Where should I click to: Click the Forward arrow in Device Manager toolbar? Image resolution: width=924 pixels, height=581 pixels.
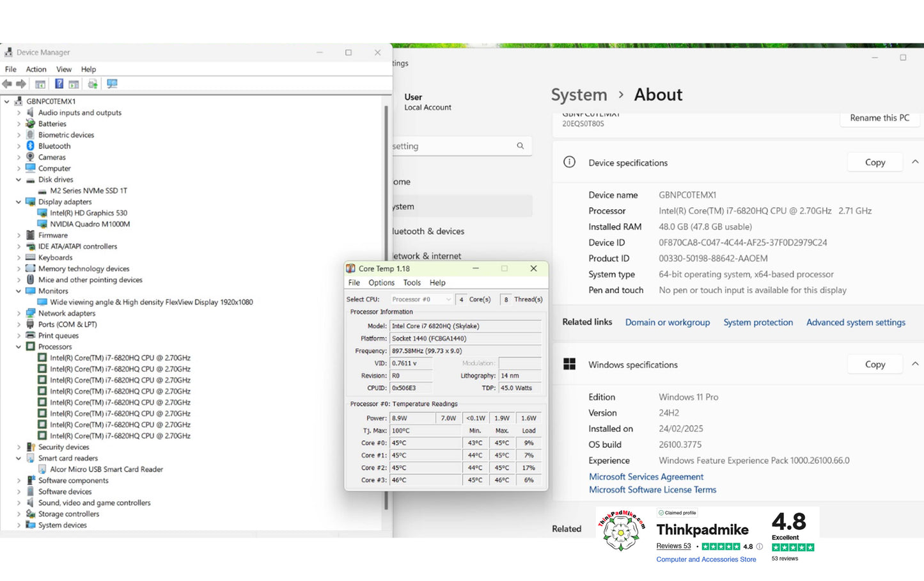tap(21, 84)
